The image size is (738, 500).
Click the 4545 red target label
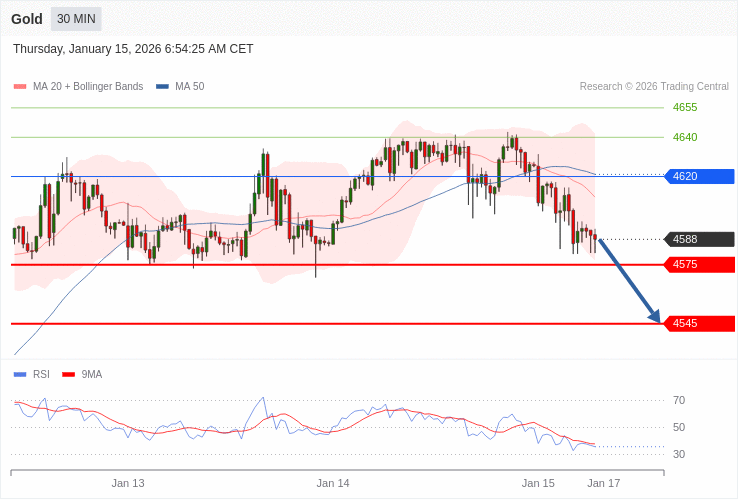699,323
